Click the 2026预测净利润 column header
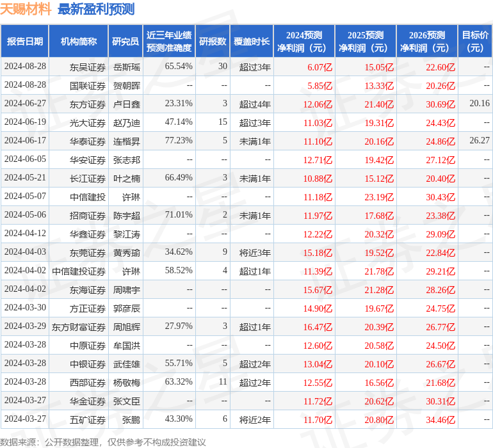 427,41
